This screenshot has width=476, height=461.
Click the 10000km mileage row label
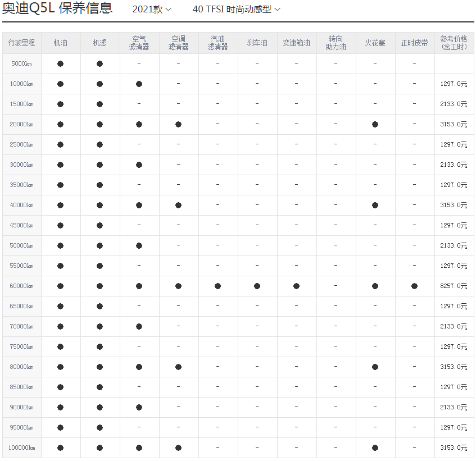21,84
